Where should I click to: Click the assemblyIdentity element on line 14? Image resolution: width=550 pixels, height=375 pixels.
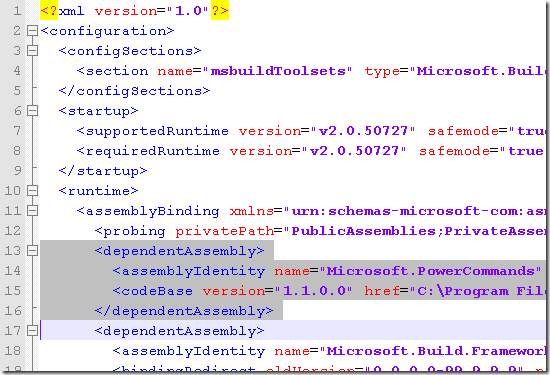click(193, 271)
